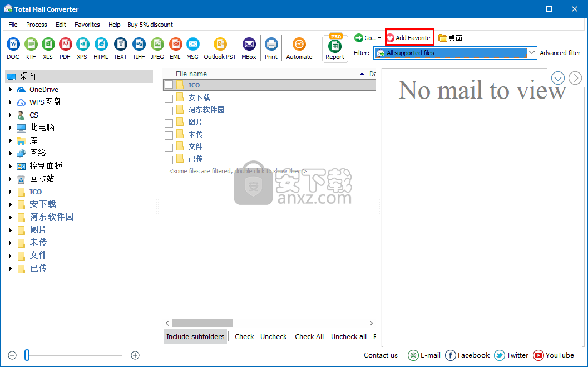
Task: Open the E-mail contact link
Action: click(x=424, y=355)
